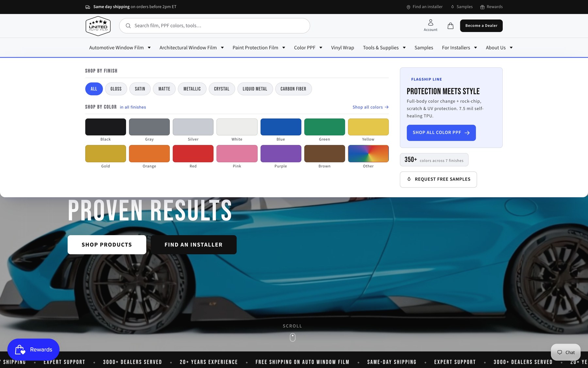
Task: Select the MATTE finish filter
Action: coord(164,89)
